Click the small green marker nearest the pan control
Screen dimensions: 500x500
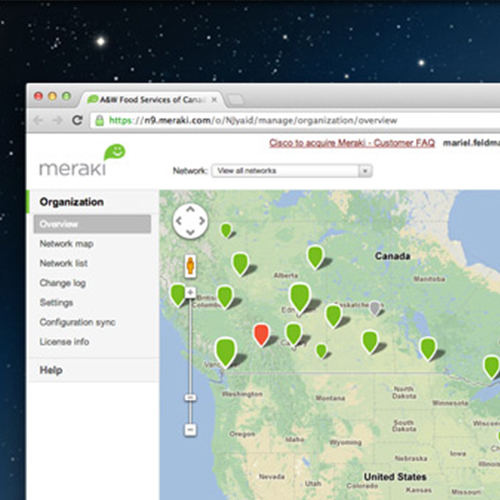[226, 231]
